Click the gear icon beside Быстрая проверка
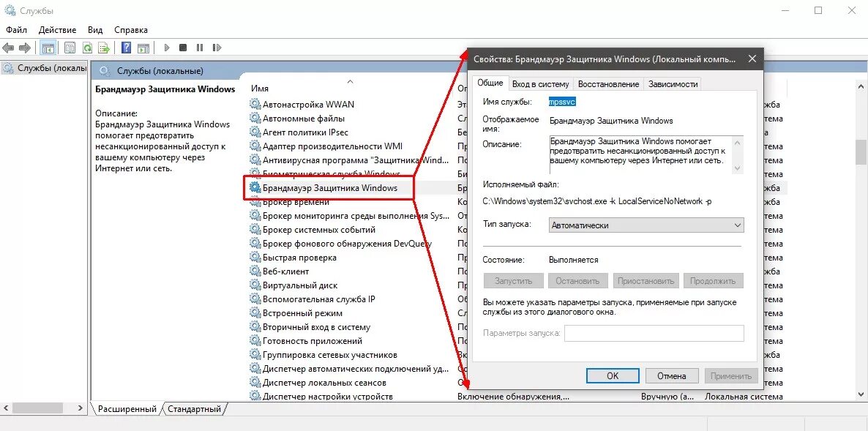 pos(255,258)
